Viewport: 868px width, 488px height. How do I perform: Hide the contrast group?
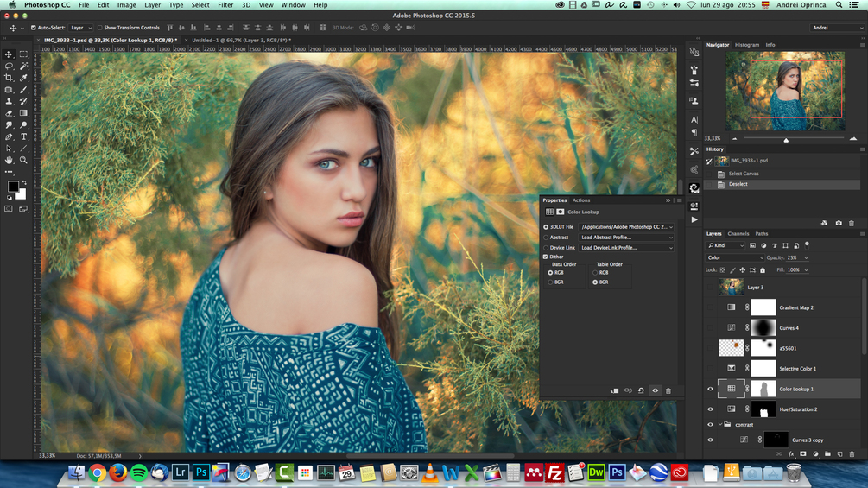[710, 425]
